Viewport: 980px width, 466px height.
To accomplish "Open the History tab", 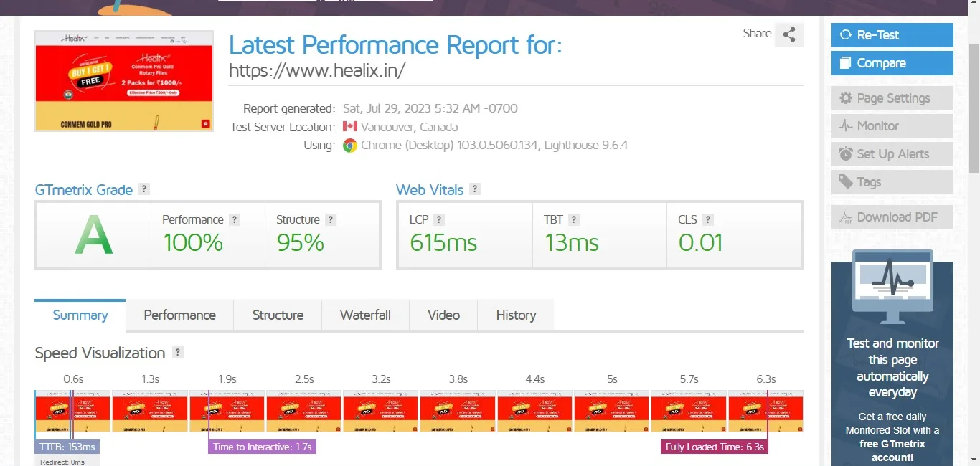I will (516, 315).
